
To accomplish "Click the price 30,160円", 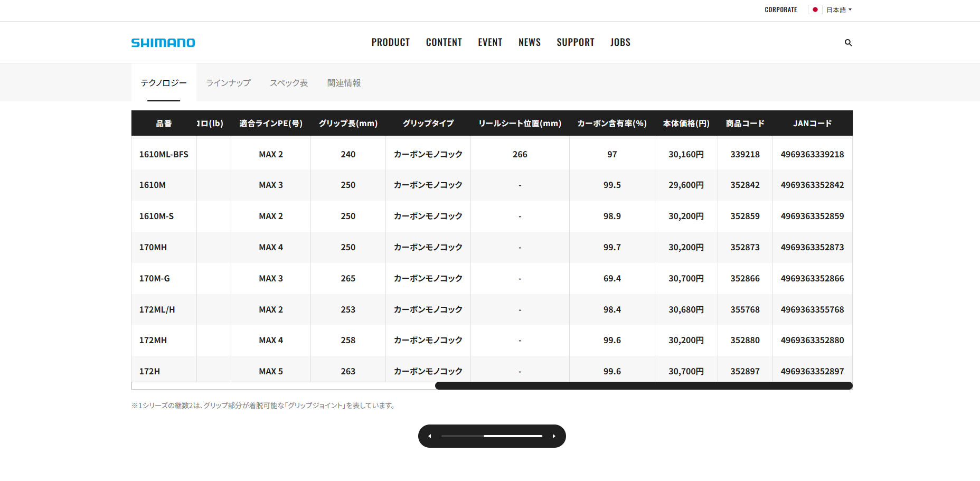I will (686, 154).
